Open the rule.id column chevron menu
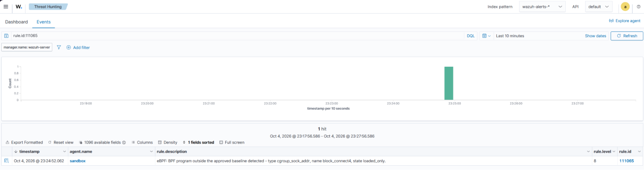 click(x=639, y=151)
